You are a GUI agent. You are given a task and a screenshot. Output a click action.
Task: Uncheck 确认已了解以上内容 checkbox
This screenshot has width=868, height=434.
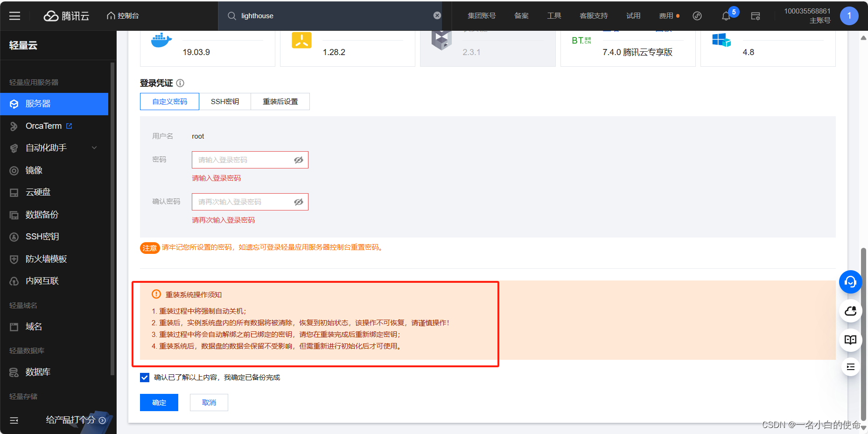pyautogui.click(x=145, y=378)
